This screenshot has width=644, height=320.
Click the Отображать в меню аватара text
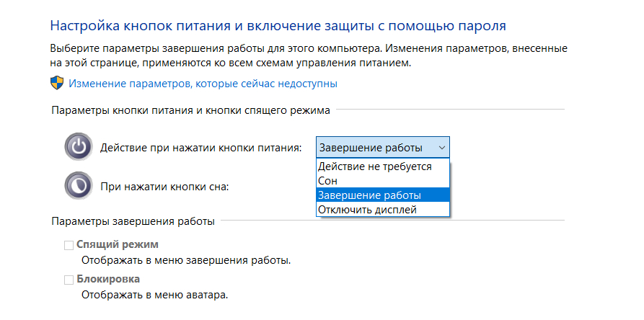click(x=154, y=294)
